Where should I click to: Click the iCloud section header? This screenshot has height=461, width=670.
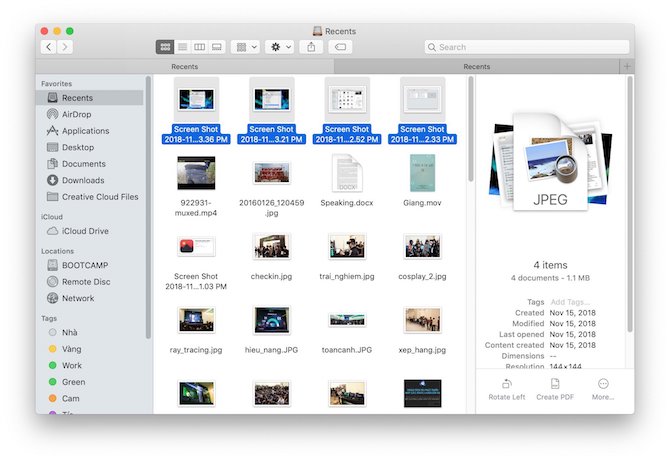click(x=52, y=217)
